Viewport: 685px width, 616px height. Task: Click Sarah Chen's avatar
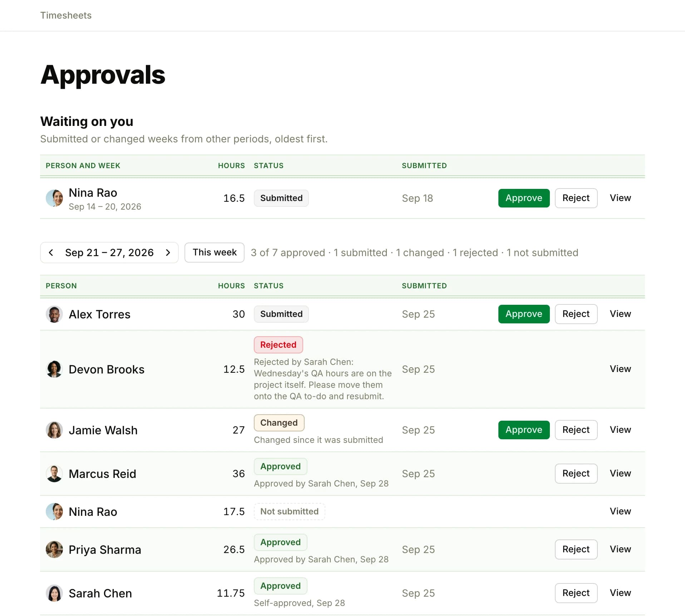point(54,593)
